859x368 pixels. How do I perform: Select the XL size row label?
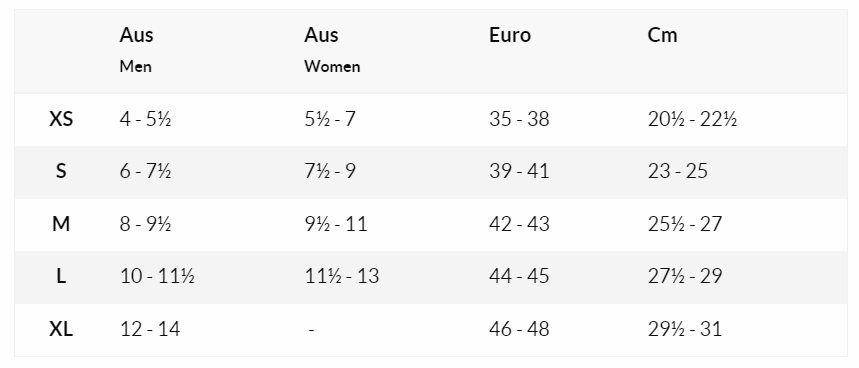[61, 329]
